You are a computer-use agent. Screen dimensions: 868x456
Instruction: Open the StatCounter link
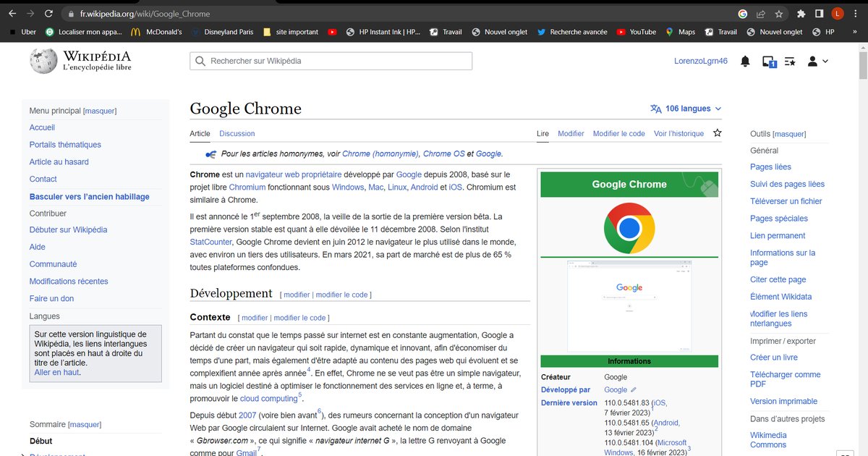211,242
